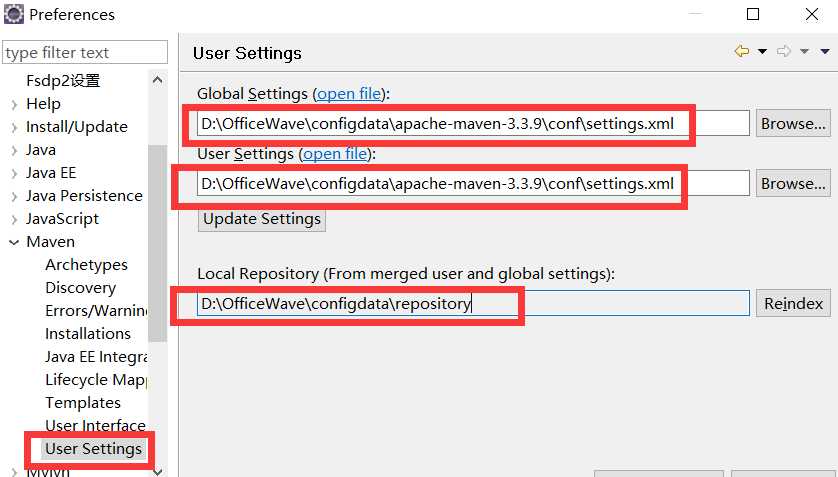Open the forward history dropdown arrow
The image size is (838, 477).
(804, 52)
